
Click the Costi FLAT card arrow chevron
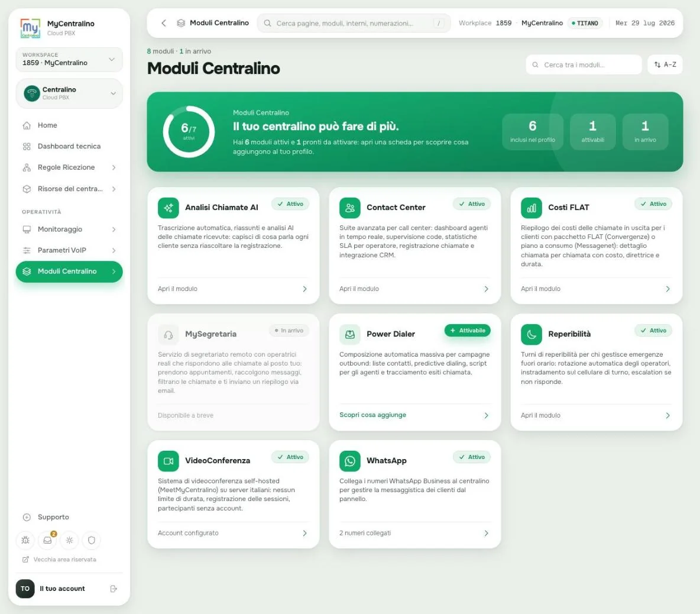point(668,289)
